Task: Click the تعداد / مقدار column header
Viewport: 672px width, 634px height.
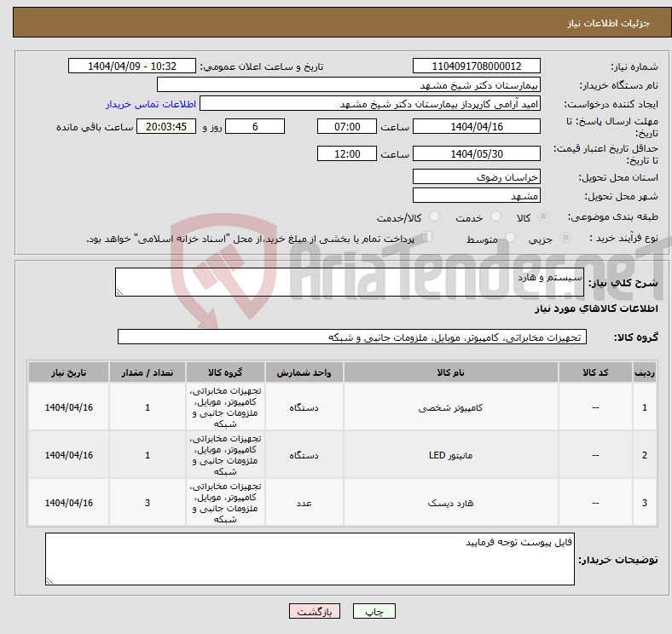Action: (x=148, y=372)
